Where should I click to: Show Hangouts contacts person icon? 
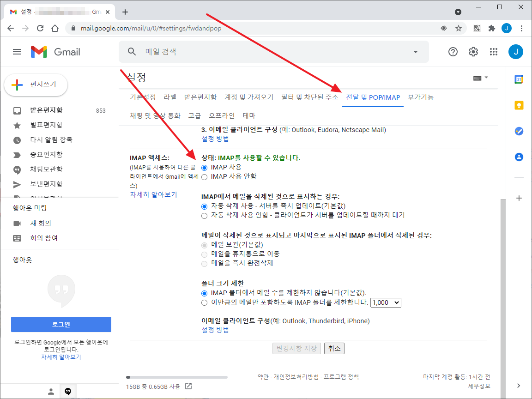[x=51, y=392]
